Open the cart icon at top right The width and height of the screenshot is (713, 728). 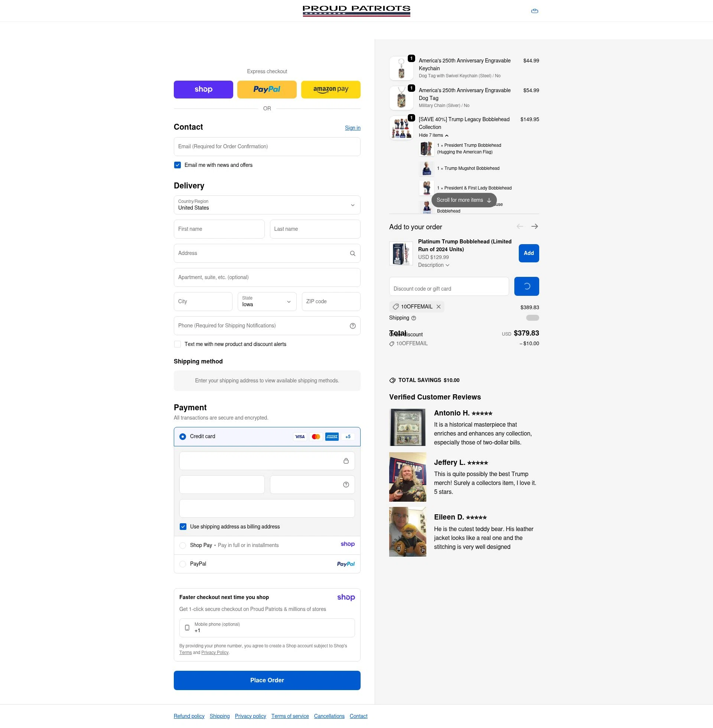[x=534, y=10]
